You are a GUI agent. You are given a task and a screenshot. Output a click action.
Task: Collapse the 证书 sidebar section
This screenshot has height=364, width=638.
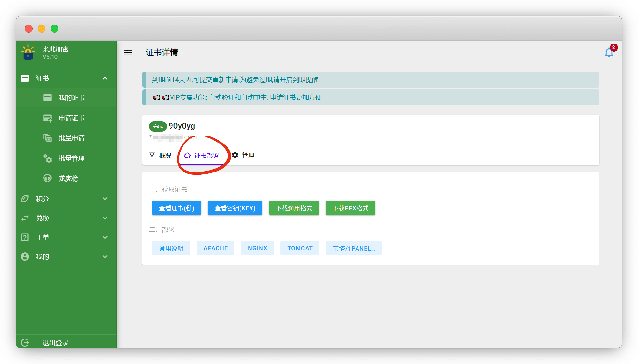pos(105,78)
